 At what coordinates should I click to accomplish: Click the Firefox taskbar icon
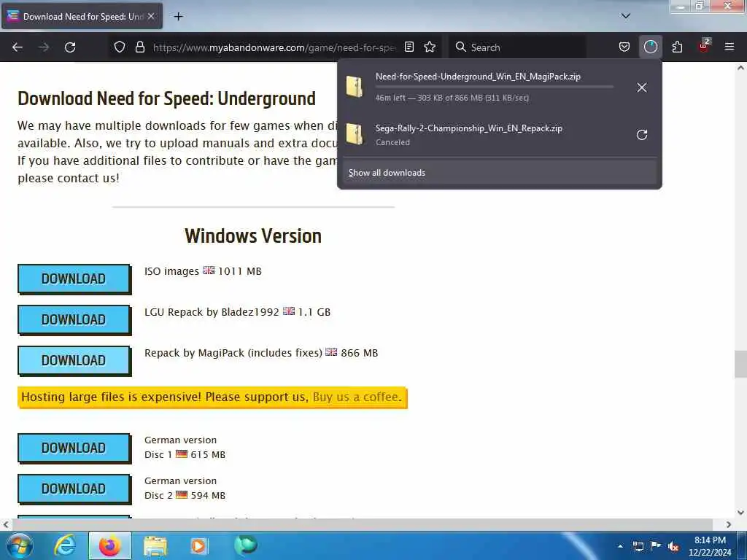point(109,545)
